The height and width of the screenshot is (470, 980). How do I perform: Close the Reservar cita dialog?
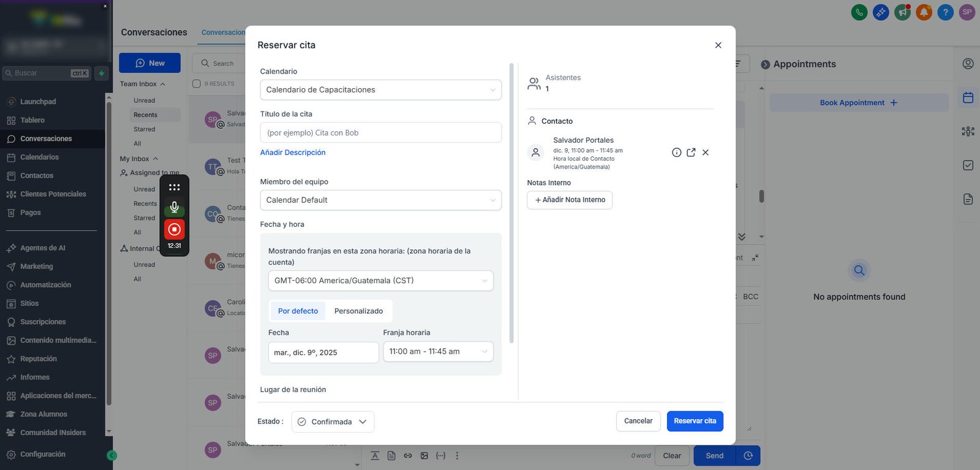click(x=718, y=45)
